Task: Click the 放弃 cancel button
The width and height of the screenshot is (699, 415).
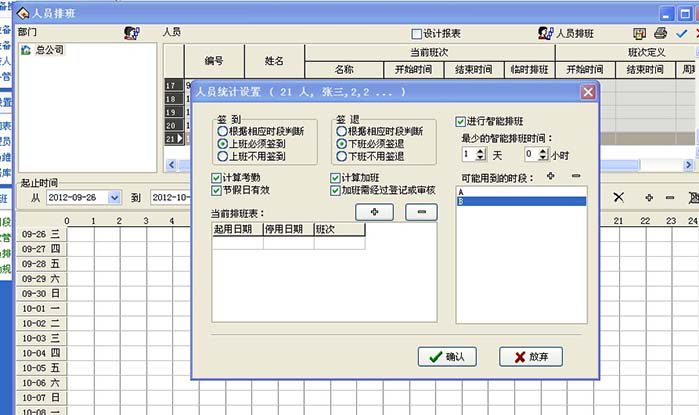Action: [530, 357]
